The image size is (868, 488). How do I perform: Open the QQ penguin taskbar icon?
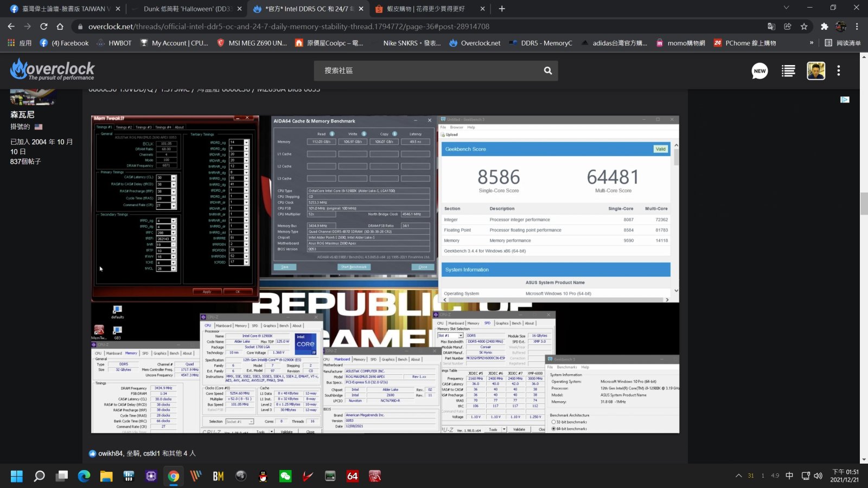[263, 476]
